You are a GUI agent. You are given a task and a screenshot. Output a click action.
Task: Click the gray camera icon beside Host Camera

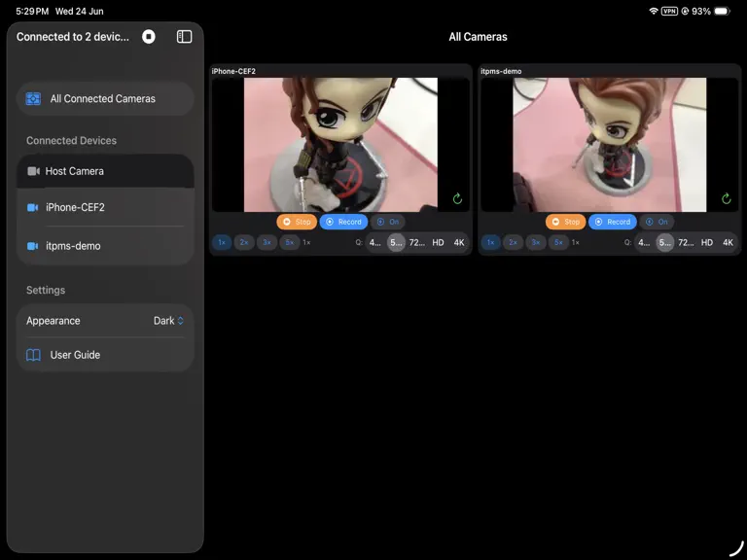(x=33, y=171)
